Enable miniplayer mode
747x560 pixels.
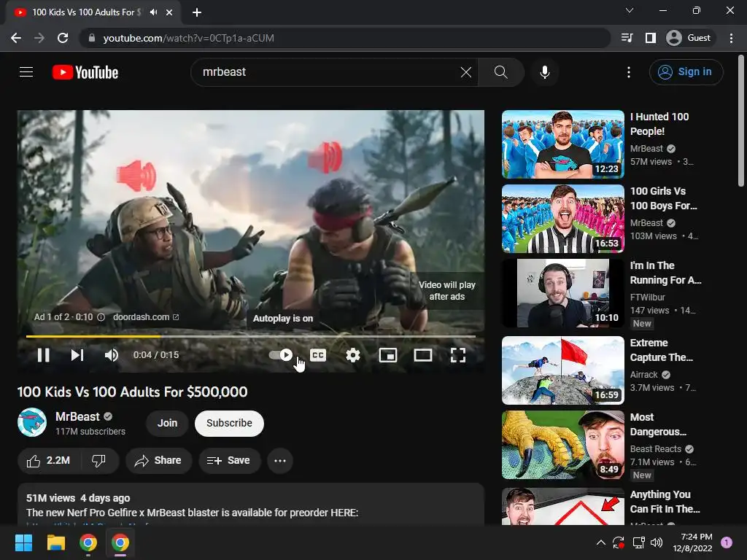388,355
